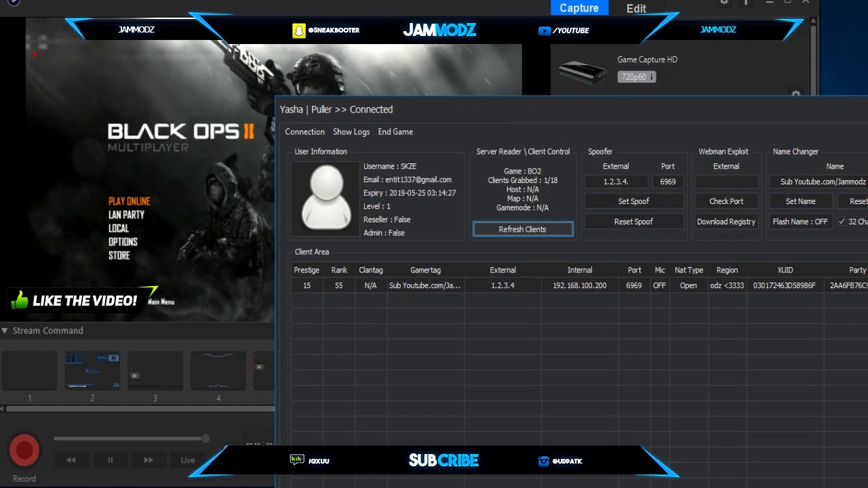Click the 'Email : entit1337@gmail.com' text
868x488 pixels.
click(408, 180)
